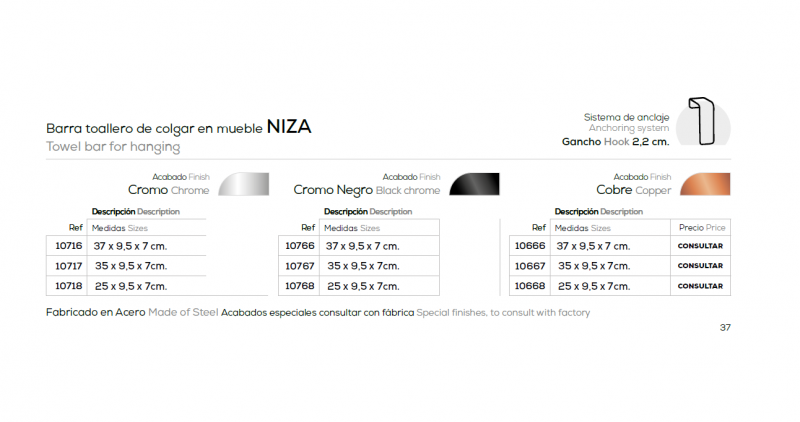The width and height of the screenshot is (800, 422).
Task: Click reference 10768 in Black chrome table
Action: click(299, 286)
